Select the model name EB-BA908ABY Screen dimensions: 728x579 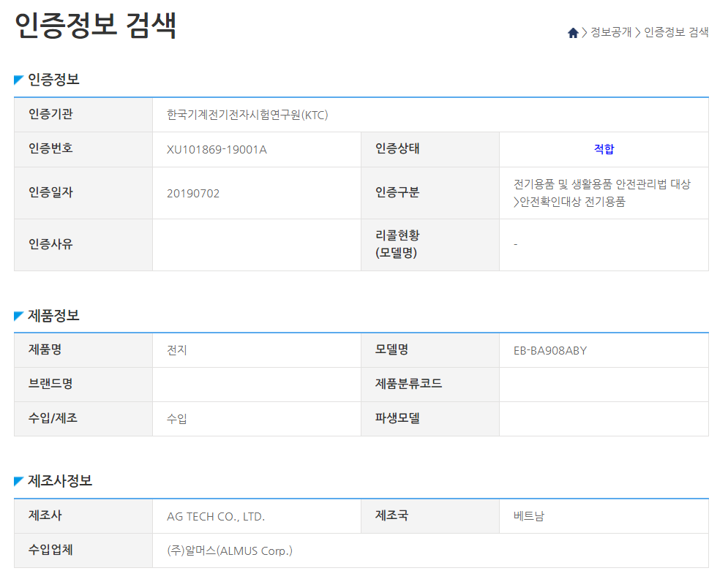[550, 350]
